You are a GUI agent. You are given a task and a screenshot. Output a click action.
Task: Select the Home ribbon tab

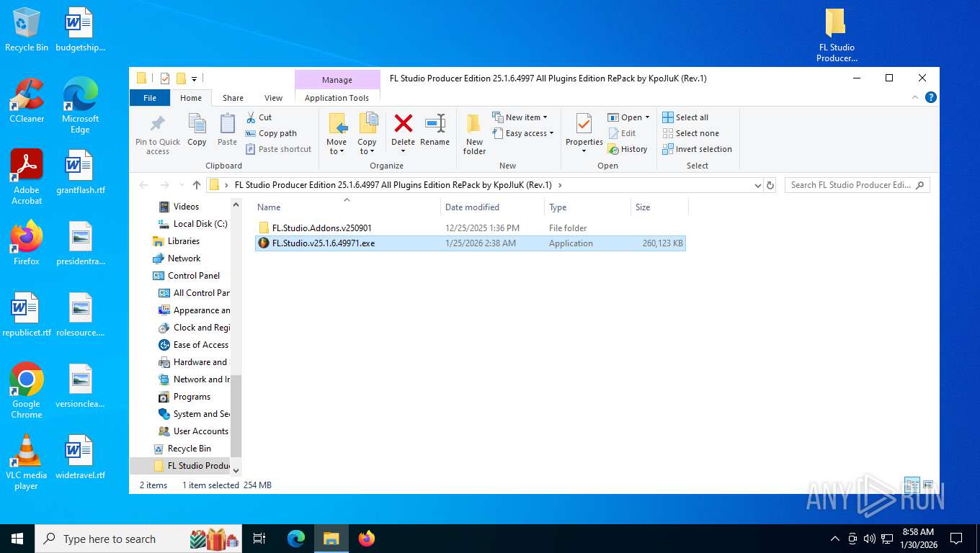191,98
